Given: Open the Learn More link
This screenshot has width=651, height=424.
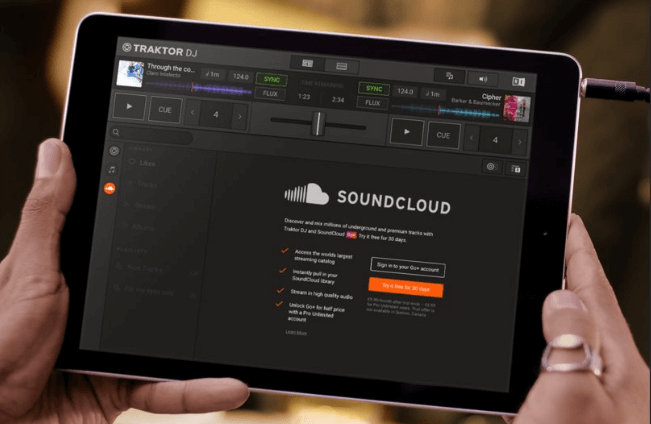Looking at the screenshot, I should (296, 332).
